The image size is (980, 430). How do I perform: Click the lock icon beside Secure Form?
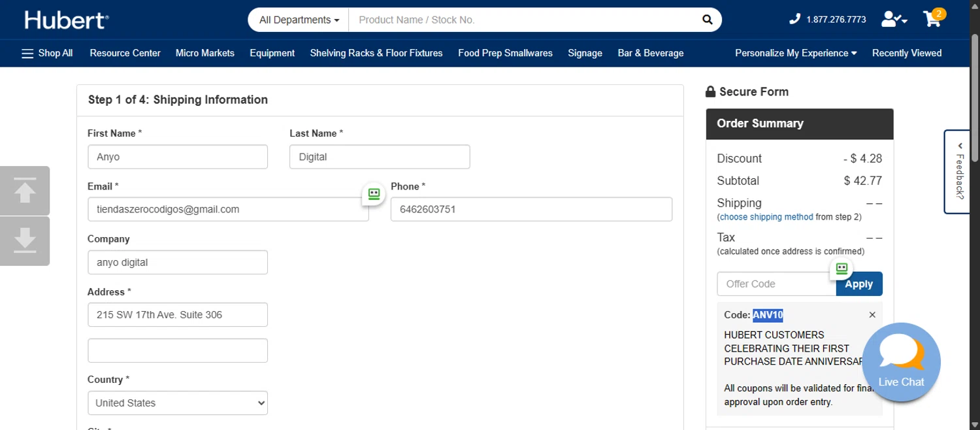tap(711, 92)
